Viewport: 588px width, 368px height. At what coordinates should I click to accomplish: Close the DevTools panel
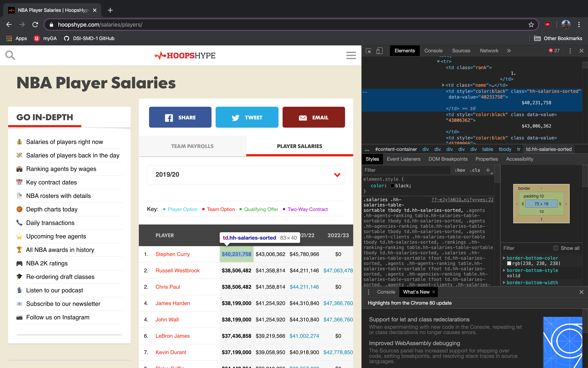point(581,51)
